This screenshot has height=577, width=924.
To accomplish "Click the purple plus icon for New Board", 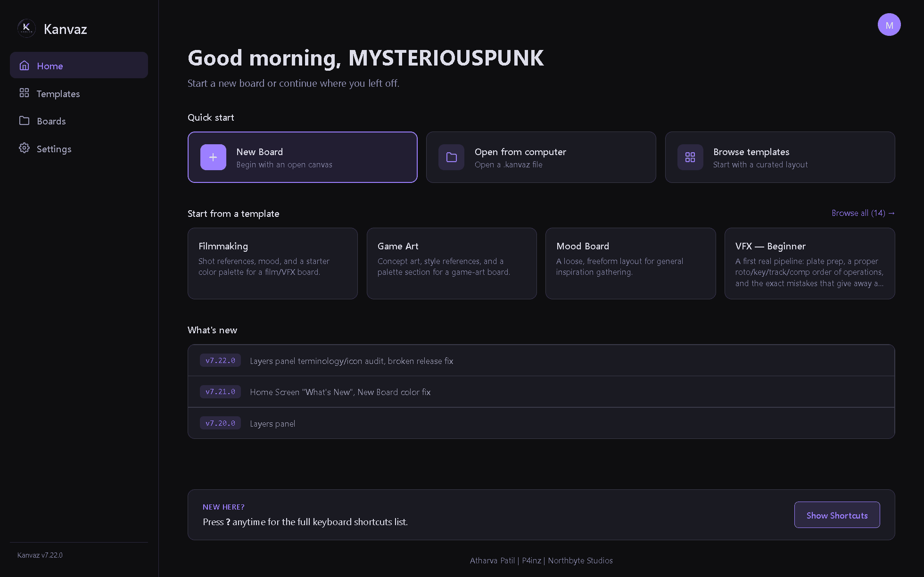I will pos(213,157).
